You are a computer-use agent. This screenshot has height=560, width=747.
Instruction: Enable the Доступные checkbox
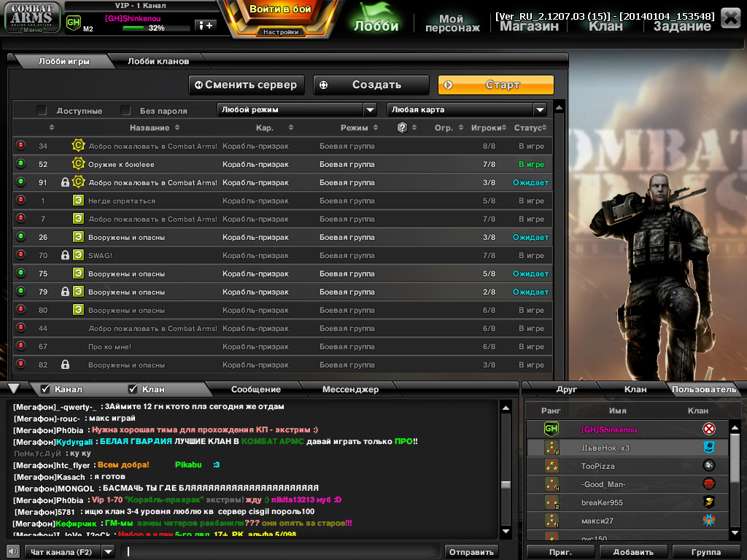(42, 111)
